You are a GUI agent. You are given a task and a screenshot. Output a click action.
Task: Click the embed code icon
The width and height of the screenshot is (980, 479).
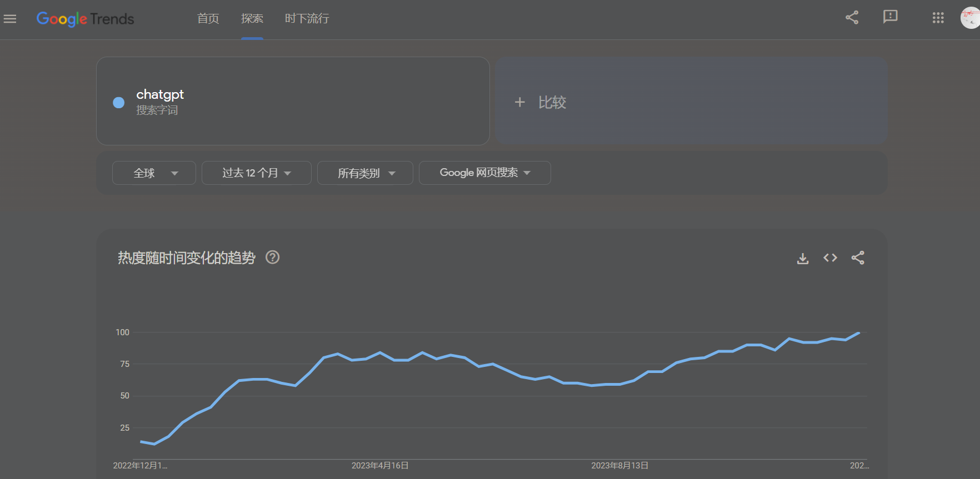coord(830,258)
